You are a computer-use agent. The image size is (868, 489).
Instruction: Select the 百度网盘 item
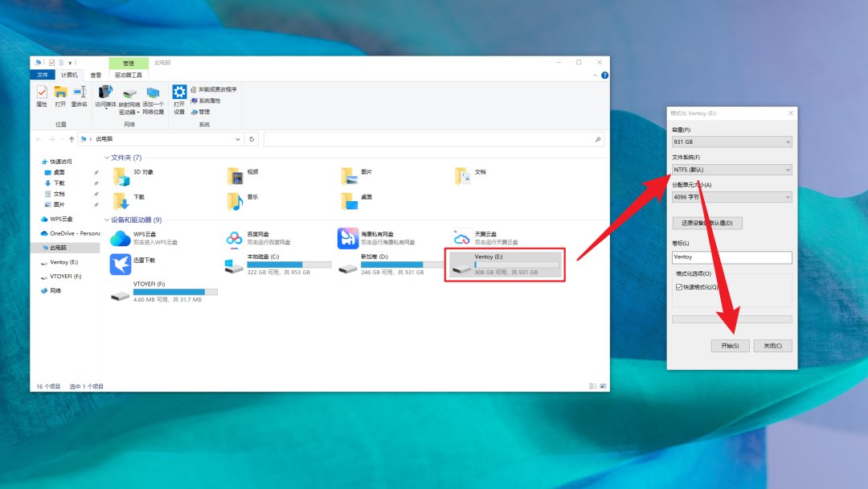point(258,238)
